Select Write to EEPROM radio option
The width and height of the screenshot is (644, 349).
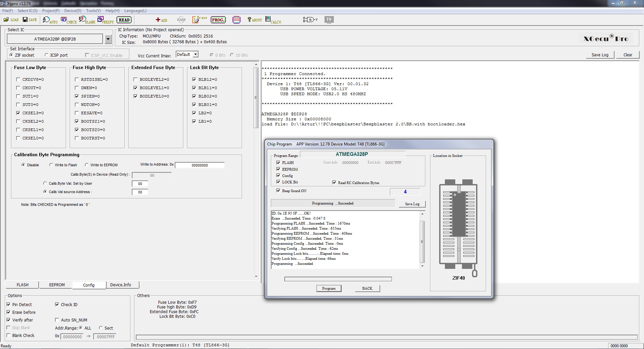click(x=86, y=165)
